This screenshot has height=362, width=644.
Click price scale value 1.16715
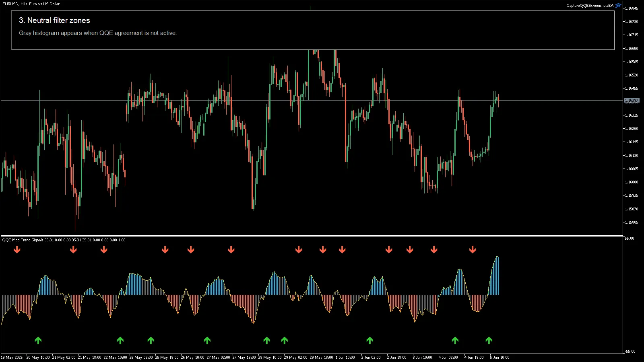(x=632, y=35)
